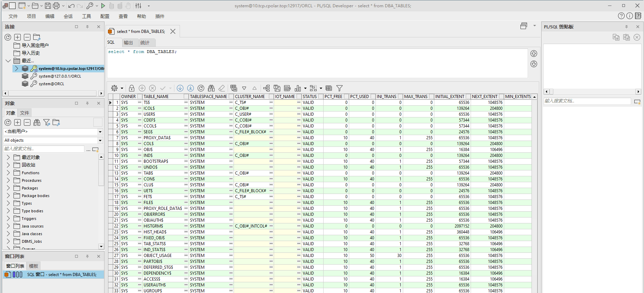Click the binoculars Find icon in grid toolbar
This screenshot has width=644, height=293.
pos(211,88)
